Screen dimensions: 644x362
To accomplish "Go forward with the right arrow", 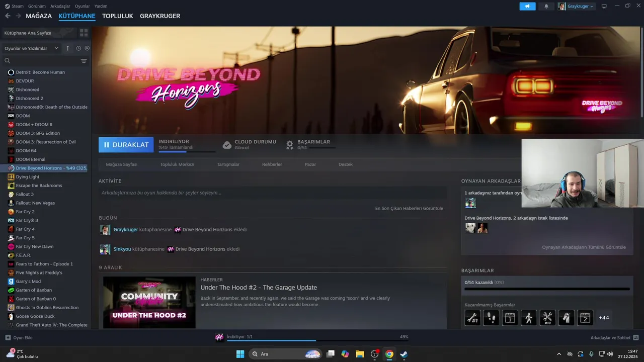I will [x=18, y=16].
